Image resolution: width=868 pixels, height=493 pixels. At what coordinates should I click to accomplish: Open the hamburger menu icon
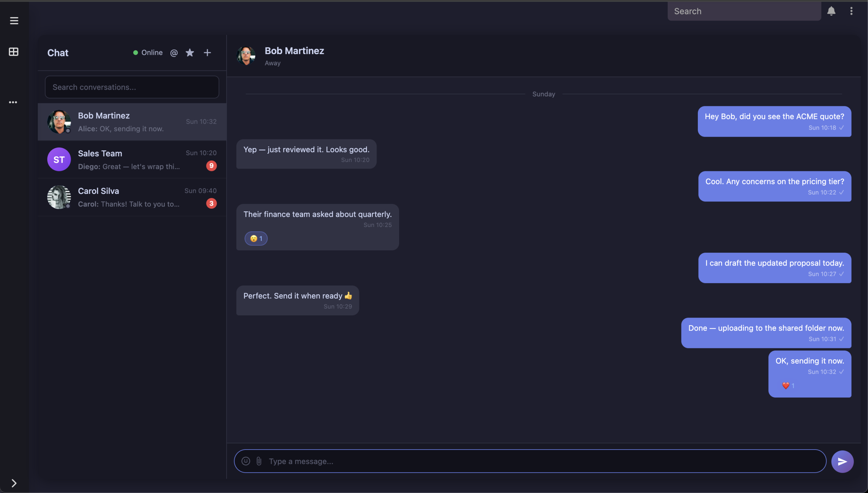click(x=14, y=21)
